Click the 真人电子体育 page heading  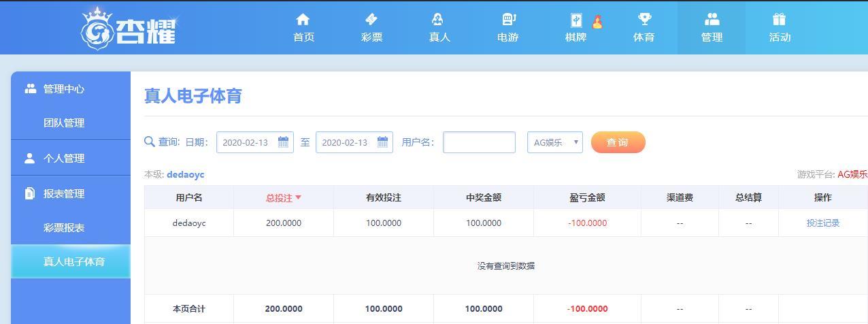pos(193,96)
